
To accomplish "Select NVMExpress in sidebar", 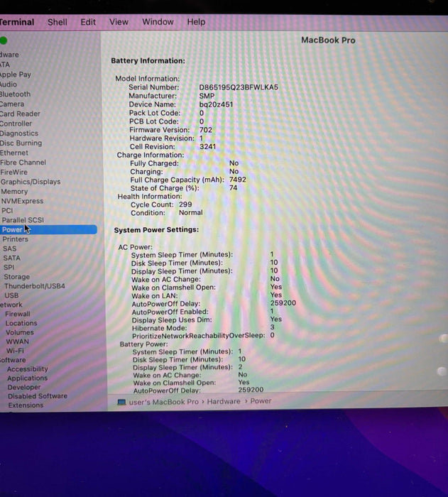I will coord(22,201).
